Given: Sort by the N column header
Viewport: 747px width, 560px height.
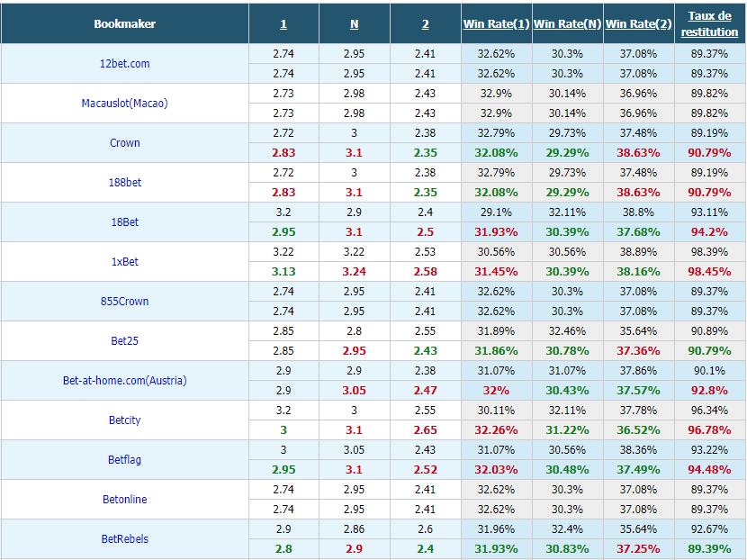Looking at the screenshot, I should pos(354,23).
